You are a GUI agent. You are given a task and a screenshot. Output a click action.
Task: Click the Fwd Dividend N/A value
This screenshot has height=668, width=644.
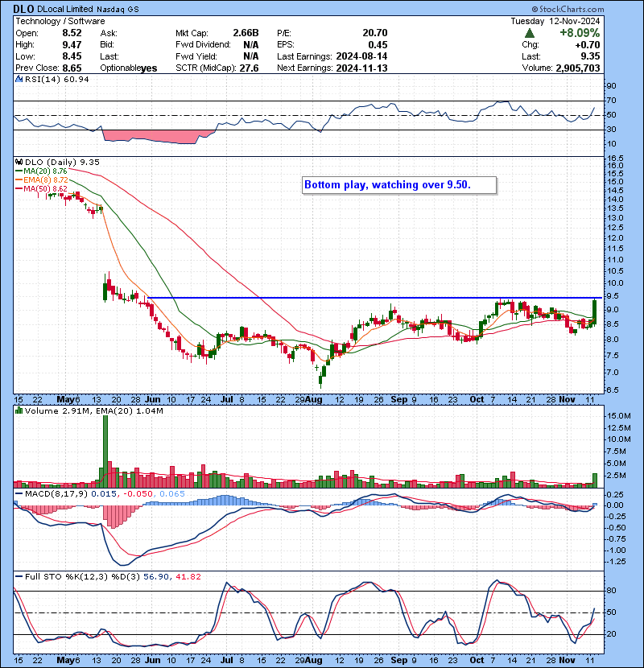[x=251, y=45]
